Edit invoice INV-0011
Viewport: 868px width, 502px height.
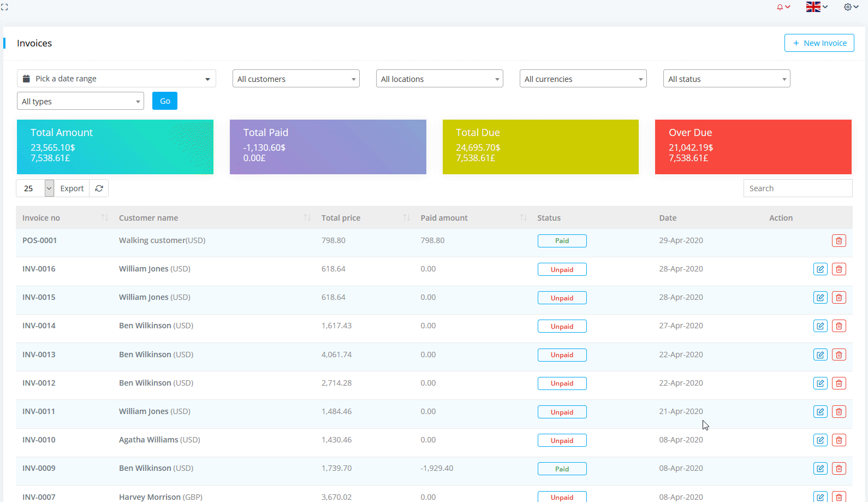tap(820, 412)
